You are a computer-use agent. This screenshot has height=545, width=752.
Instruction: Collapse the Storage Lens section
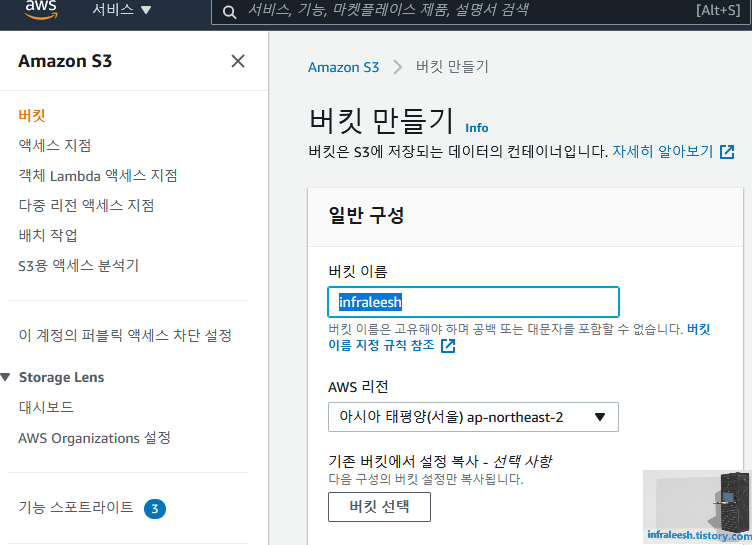click(6, 377)
